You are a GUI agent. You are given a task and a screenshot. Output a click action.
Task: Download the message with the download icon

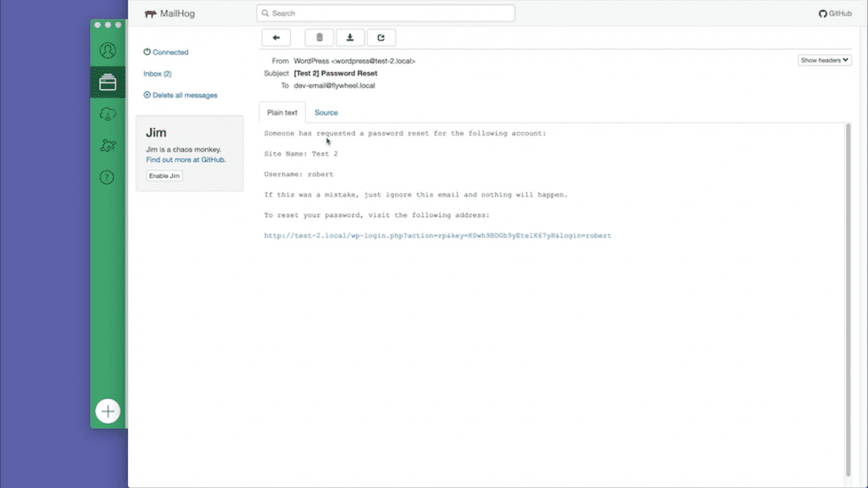point(350,37)
